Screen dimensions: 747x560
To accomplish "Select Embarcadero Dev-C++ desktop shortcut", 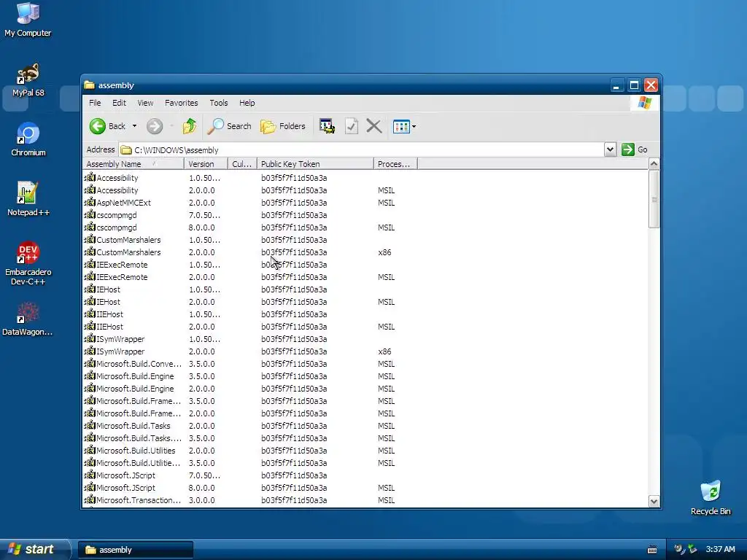I will (28, 263).
